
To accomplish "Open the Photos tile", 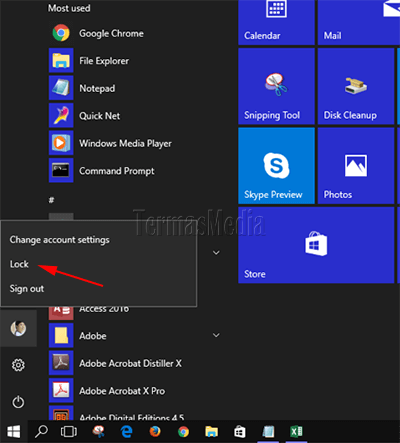I will (x=356, y=166).
